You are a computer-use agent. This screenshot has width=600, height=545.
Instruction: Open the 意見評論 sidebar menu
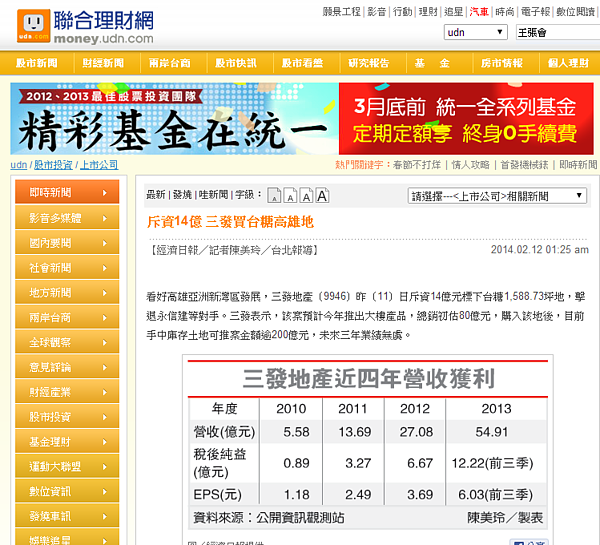(67, 367)
